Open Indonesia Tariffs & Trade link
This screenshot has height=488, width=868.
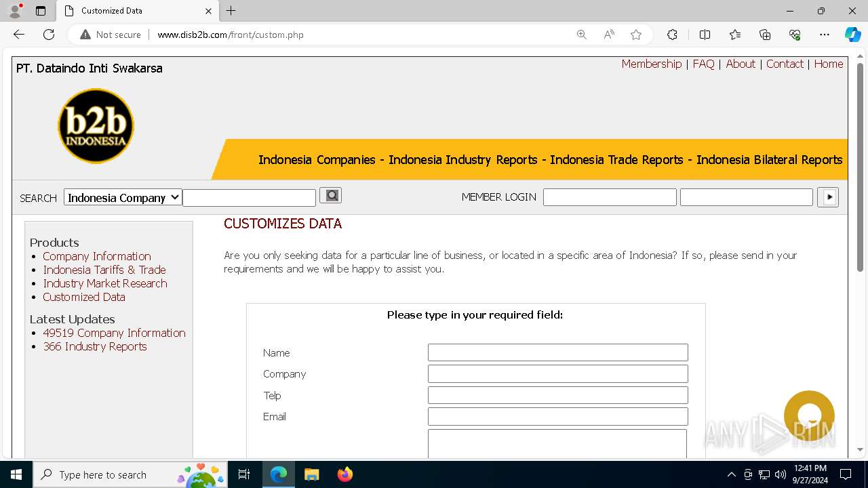[x=104, y=270]
